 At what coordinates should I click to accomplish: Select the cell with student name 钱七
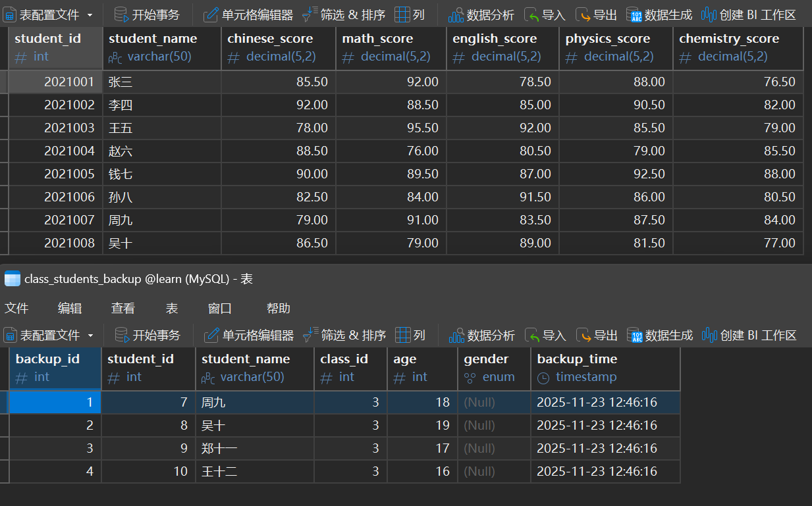pos(162,174)
